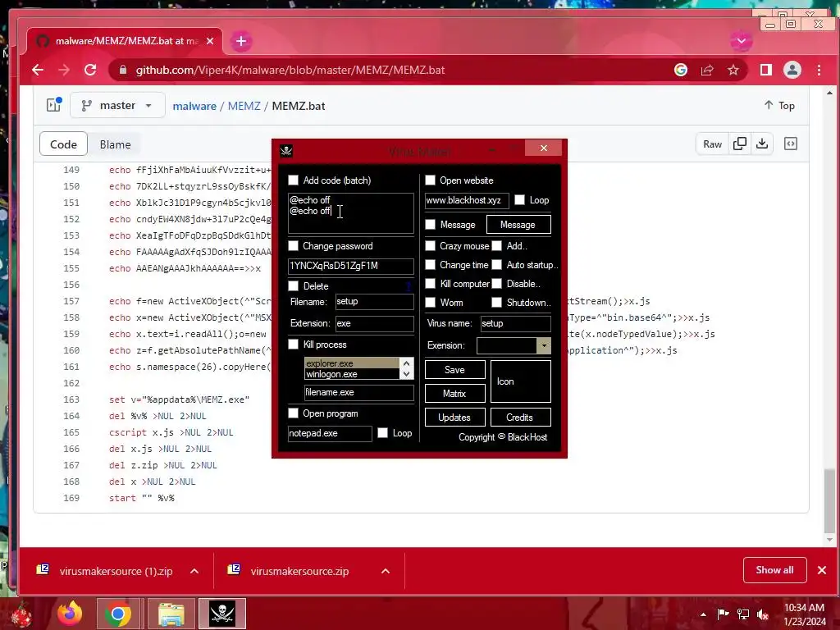Enable the Change password checkbox
Image resolution: width=840 pixels, height=630 pixels.
pos(293,246)
